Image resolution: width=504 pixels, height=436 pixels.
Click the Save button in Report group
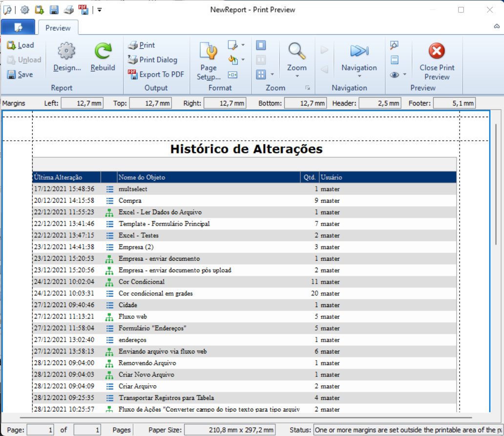click(20, 75)
